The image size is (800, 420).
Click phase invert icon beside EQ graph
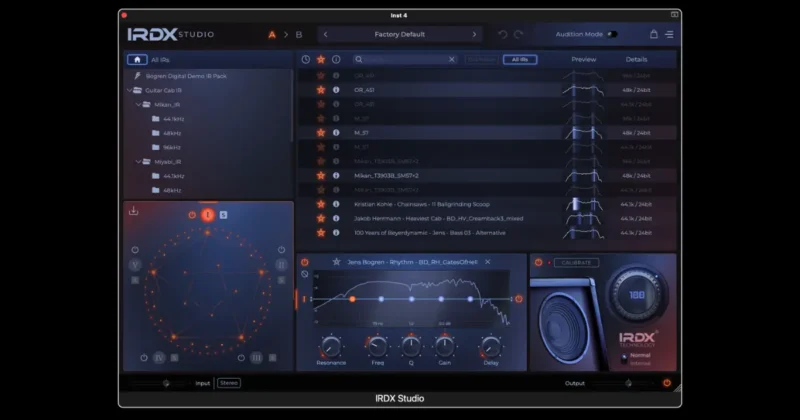pyautogui.click(x=305, y=274)
